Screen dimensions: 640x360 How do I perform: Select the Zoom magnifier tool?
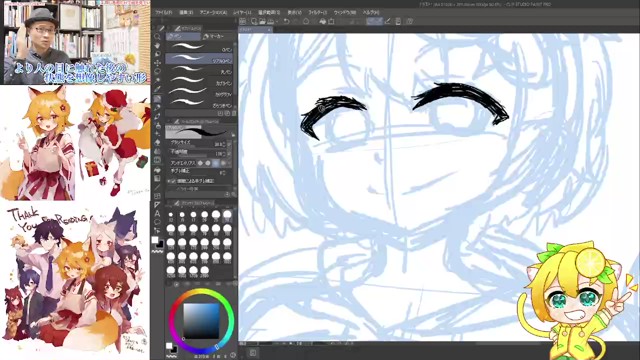(x=158, y=37)
